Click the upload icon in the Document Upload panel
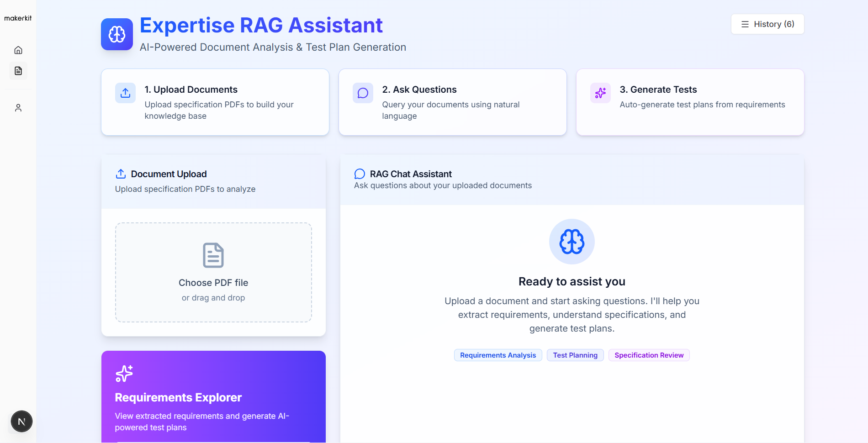This screenshot has height=443, width=868. coord(120,174)
